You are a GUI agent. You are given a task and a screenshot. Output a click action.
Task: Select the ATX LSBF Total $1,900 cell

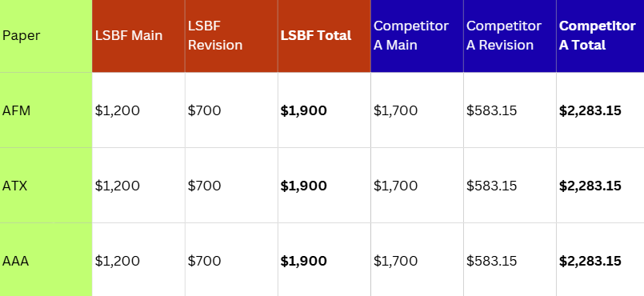[x=324, y=186]
